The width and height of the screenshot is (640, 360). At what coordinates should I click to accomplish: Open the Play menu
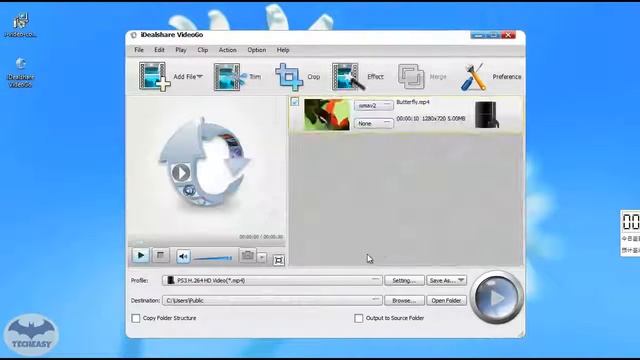[x=181, y=50]
